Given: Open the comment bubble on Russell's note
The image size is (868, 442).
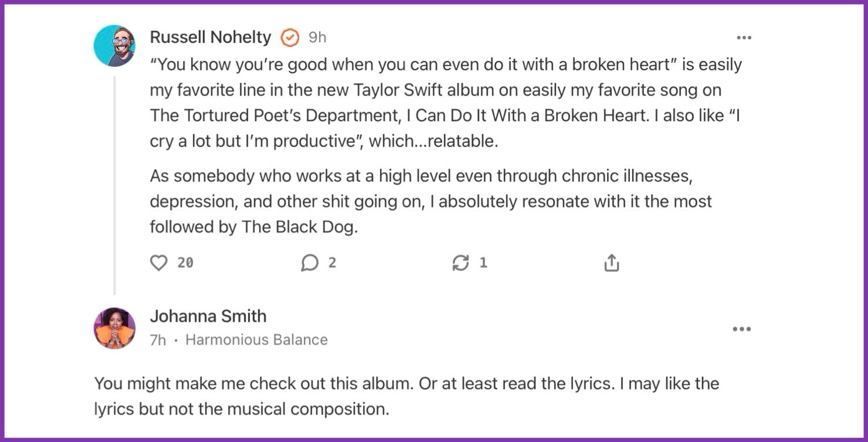Looking at the screenshot, I should point(309,263).
